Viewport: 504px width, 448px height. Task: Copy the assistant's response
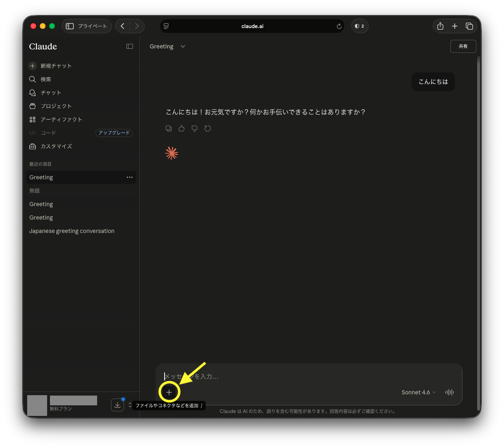[x=169, y=128]
